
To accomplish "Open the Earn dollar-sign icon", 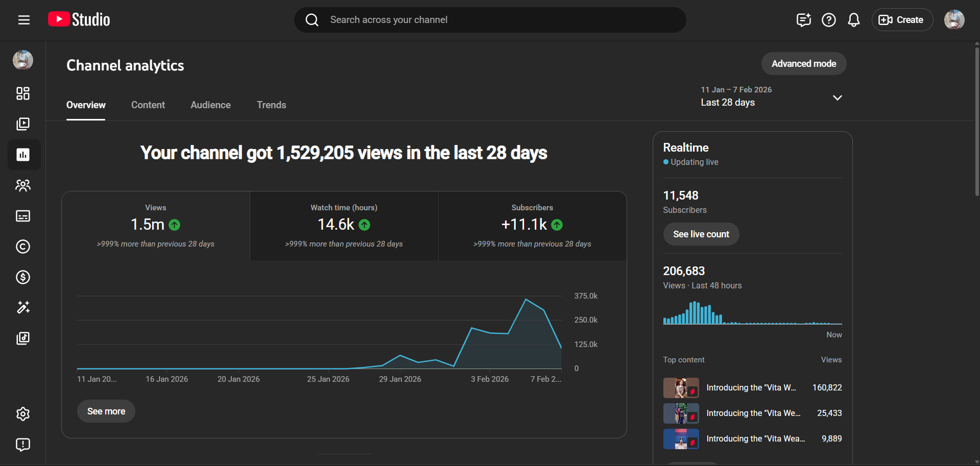I will coord(23,277).
